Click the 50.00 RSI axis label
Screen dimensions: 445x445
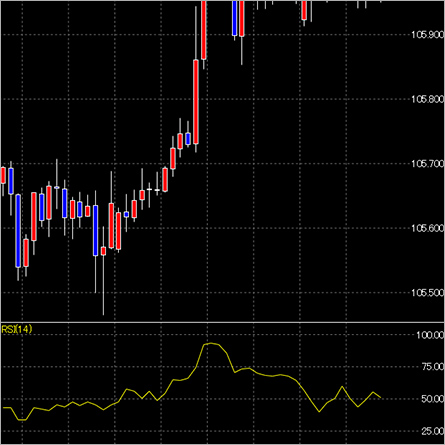[433, 399]
